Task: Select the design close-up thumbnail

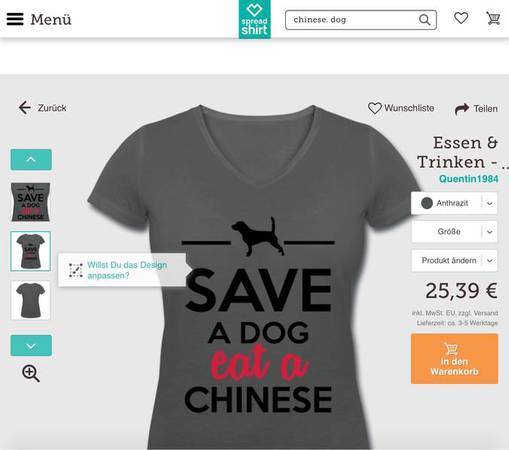Action: point(31,202)
